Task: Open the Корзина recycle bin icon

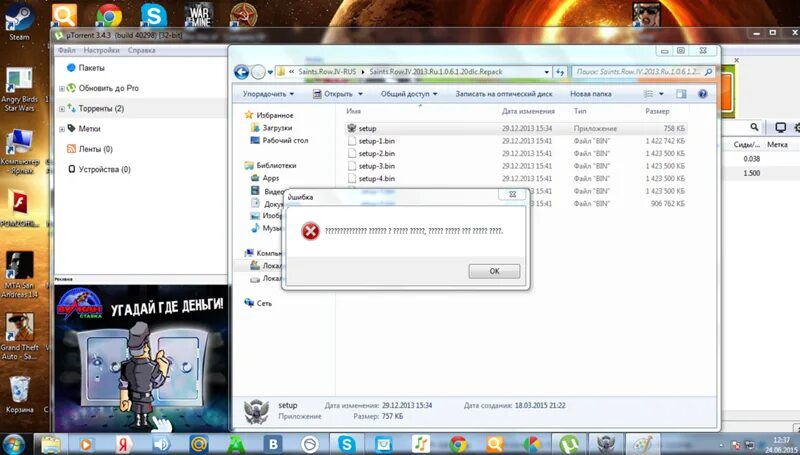Action: coord(19,394)
